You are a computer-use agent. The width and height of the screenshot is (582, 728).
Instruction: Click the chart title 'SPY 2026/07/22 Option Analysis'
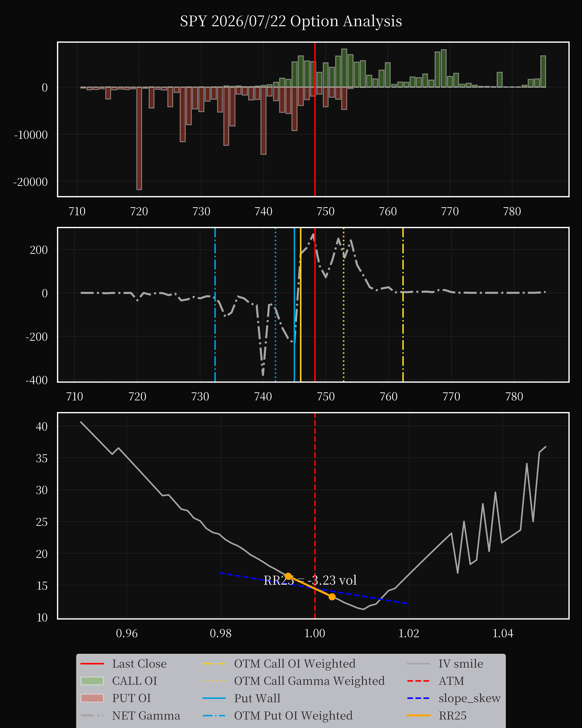pyautogui.click(x=291, y=21)
